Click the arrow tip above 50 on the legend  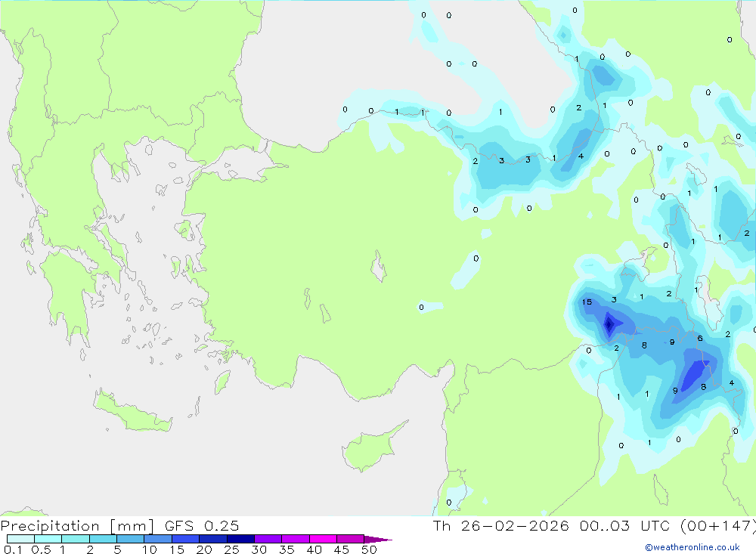(x=379, y=539)
